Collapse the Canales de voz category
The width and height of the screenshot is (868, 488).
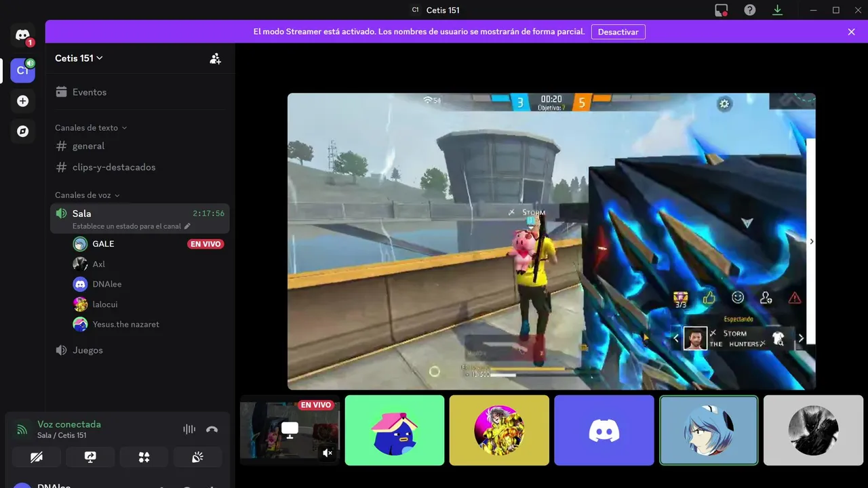coord(87,195)
